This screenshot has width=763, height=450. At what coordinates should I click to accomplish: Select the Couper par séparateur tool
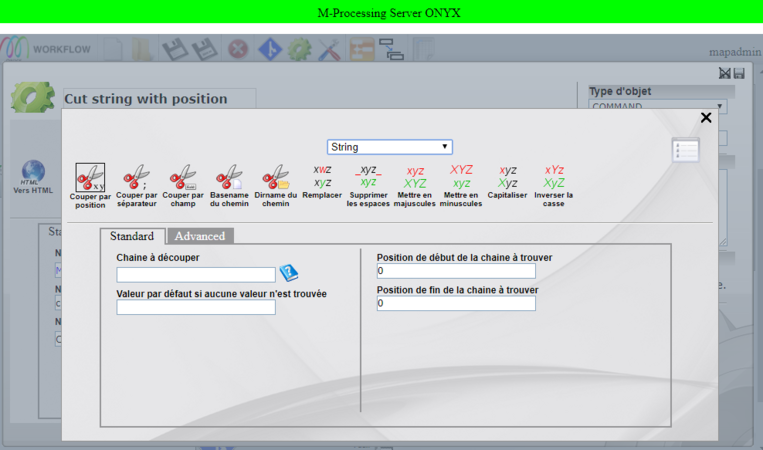137,178
